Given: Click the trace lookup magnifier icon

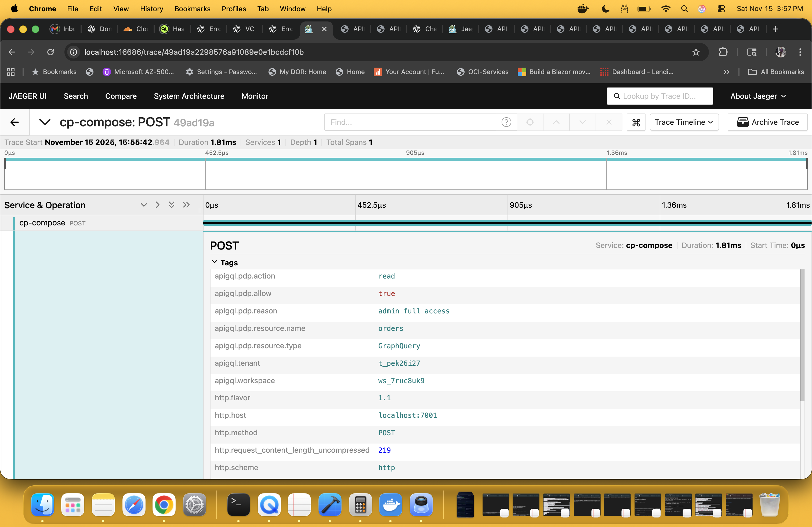Looking at the screenshot, I should coord(618,96).
